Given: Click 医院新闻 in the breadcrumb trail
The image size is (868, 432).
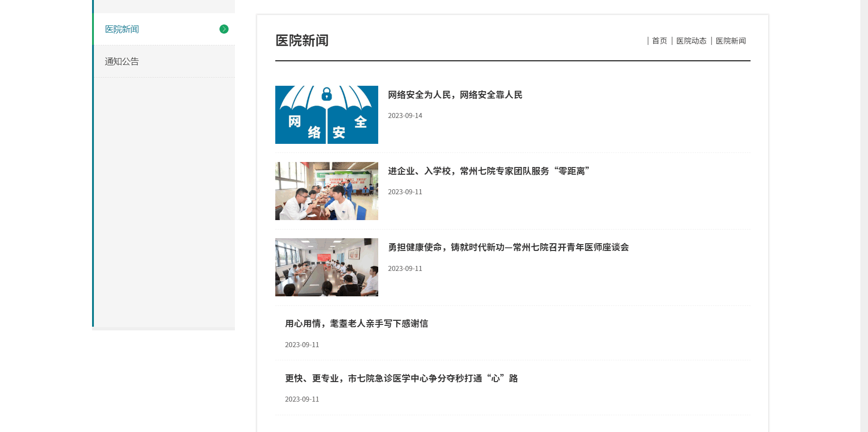Looking at the screenshot, I should point(731,41).
